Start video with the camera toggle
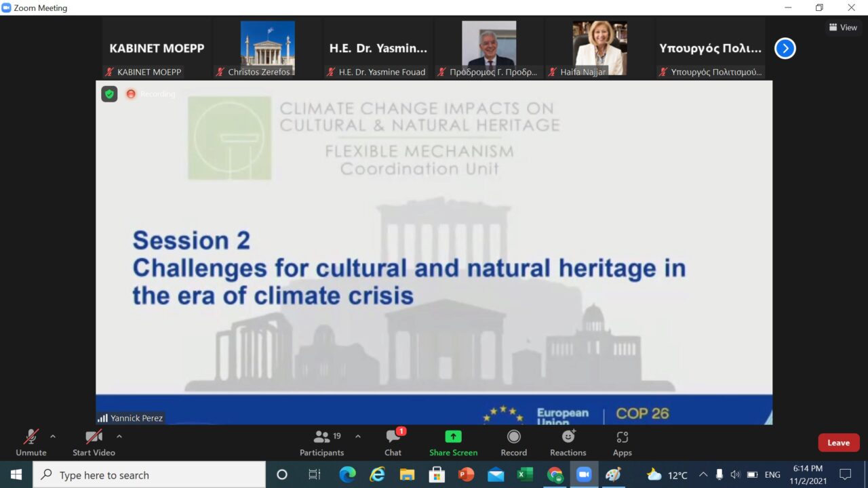Image resolution: width=868 pixels, height=488 pixels. [94, 437]
